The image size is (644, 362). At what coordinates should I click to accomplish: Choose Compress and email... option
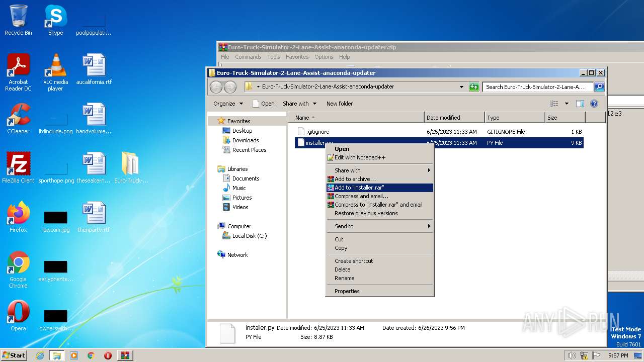[379, 196]
